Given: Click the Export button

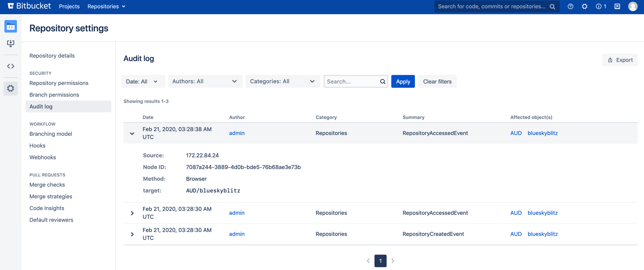Looking at the screenshot, I should [620, 60].
